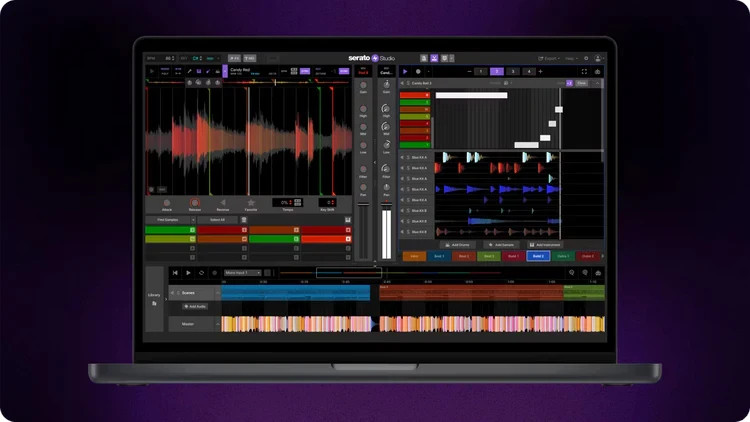
Task: Move the first mixer channel volume fader
Action: 364,205
